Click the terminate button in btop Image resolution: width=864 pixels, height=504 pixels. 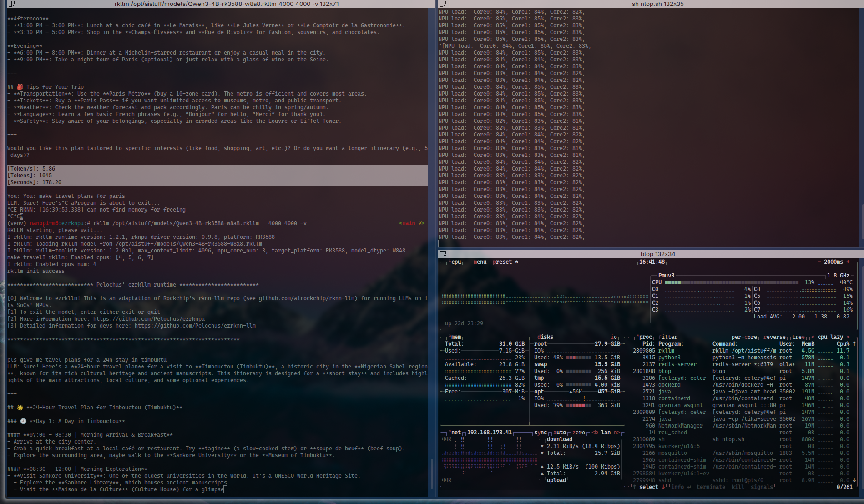(711, 487)
